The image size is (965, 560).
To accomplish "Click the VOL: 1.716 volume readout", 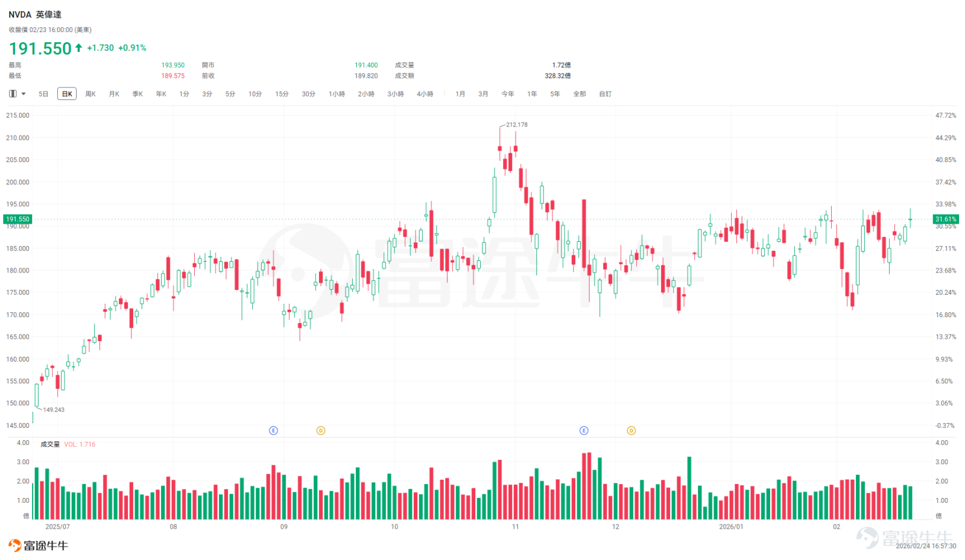I will [80, 444].
